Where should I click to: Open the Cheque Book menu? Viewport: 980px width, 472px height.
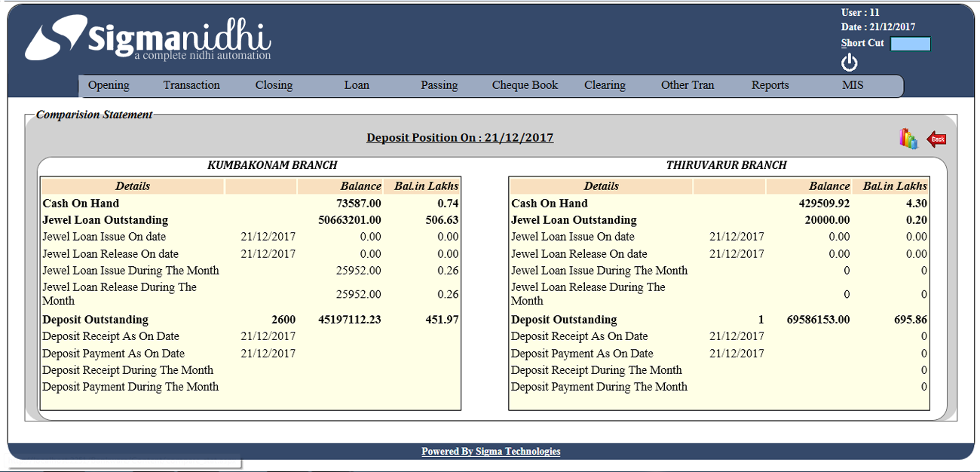[525, 85]
